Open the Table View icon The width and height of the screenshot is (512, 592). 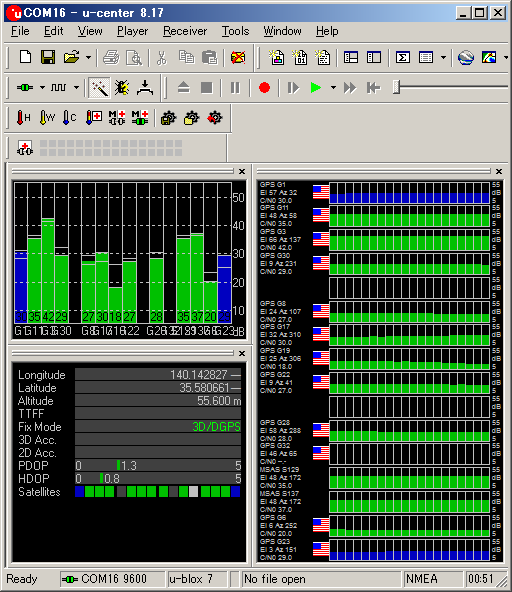click(x=426, y=57)
